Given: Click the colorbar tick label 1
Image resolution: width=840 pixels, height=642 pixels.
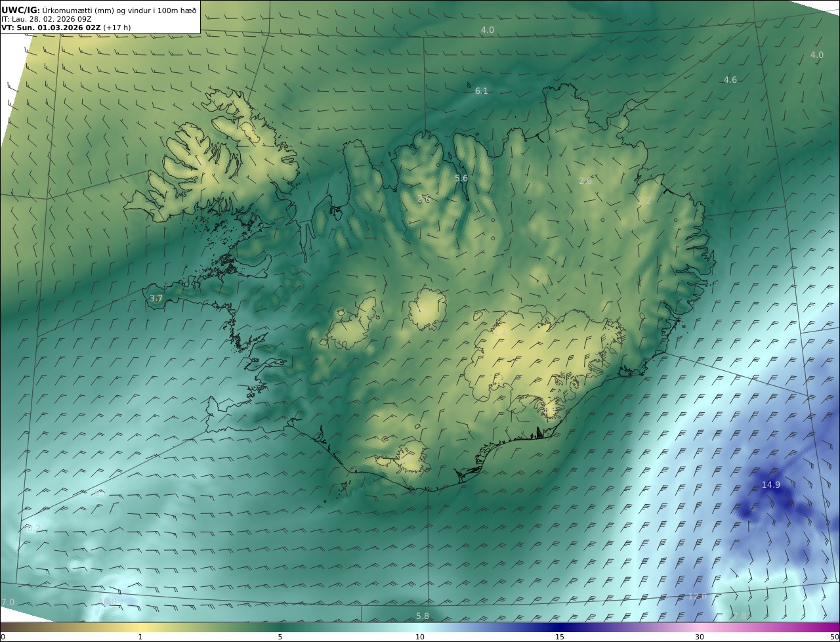Looking at the screenshot, I should coord(140,637).
